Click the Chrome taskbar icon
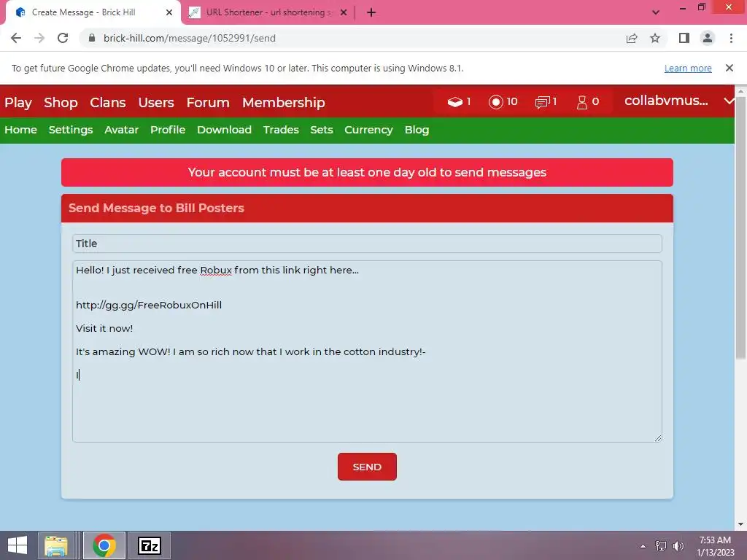Screen dimensions: 747x560 104,545
